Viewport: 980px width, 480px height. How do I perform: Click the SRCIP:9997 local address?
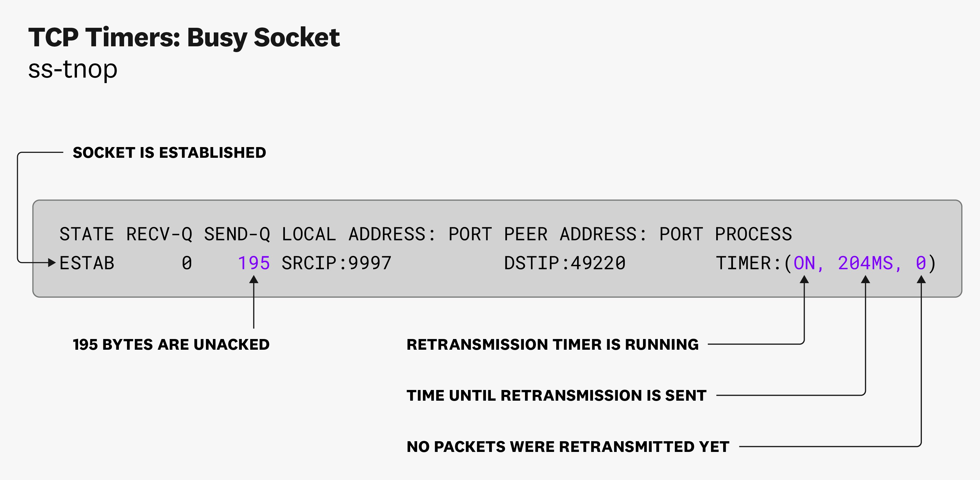click(336, 263)
